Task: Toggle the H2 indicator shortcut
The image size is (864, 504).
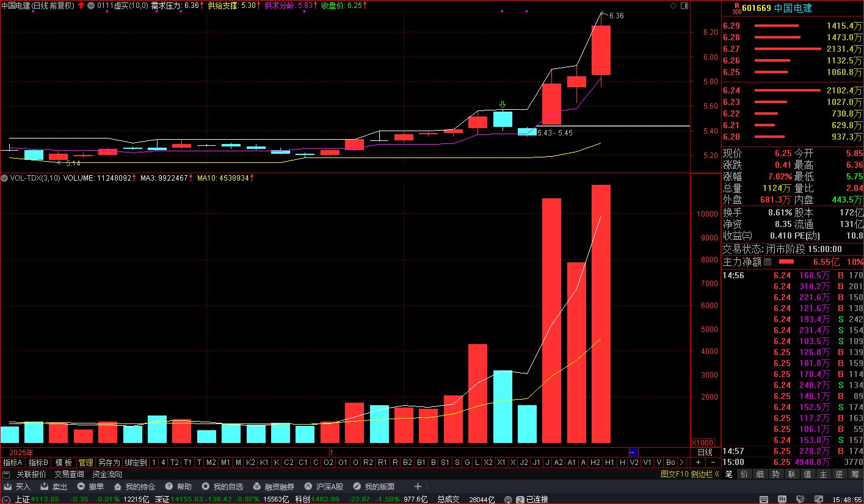Action: [x=595, y=463]
